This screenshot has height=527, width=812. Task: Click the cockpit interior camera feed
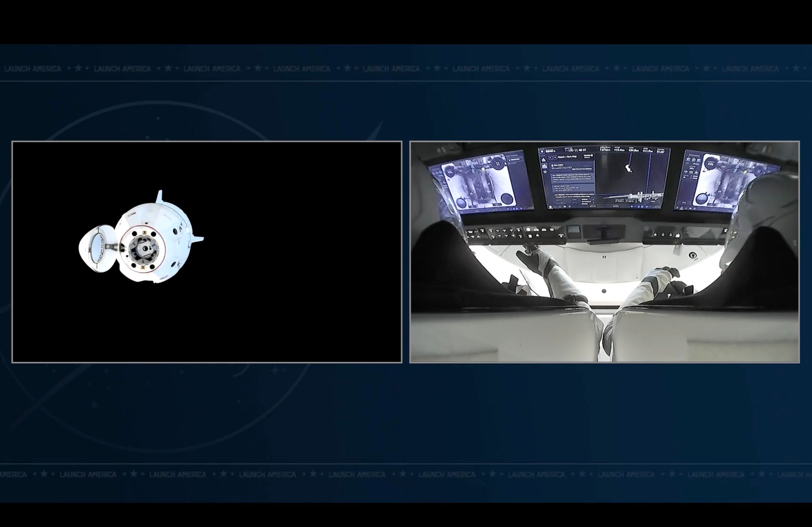pos(604,252)
